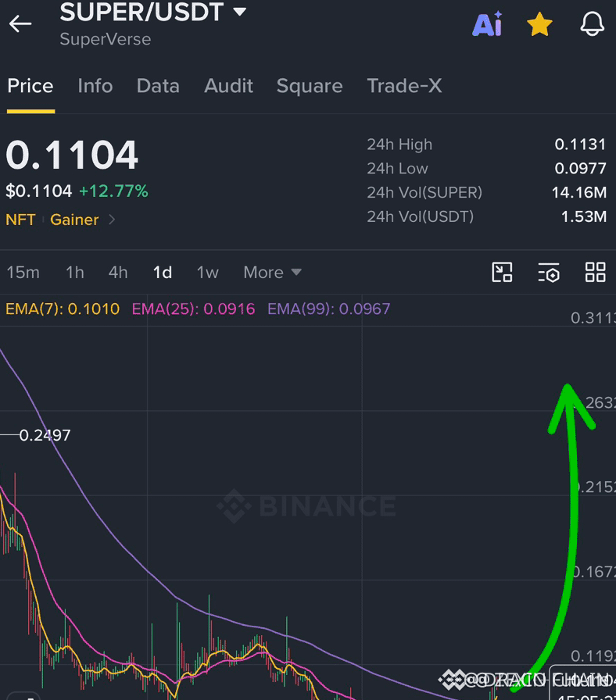This screenshot has width=616, height=700.
Task: Expand the More intervals dropdown
Action: 273,273
